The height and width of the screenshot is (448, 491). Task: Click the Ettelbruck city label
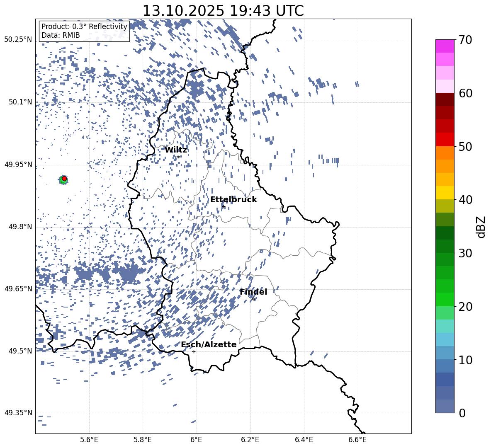point(233,200)
